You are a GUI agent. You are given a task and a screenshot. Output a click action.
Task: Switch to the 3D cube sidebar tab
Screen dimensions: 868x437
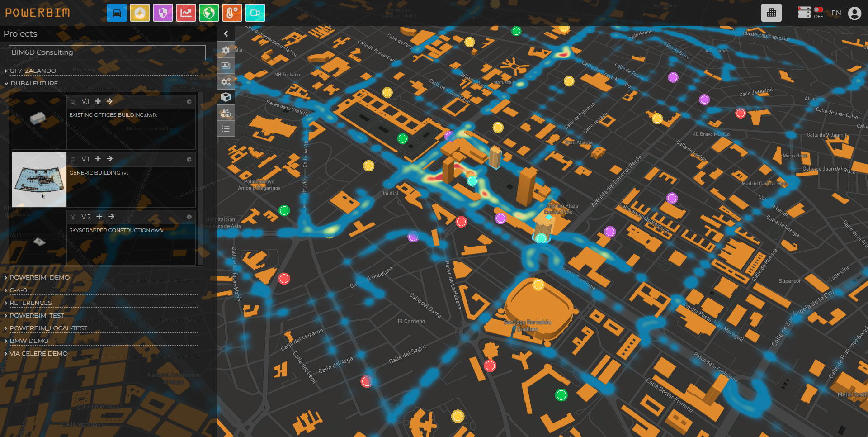click(x=226, y=97)
